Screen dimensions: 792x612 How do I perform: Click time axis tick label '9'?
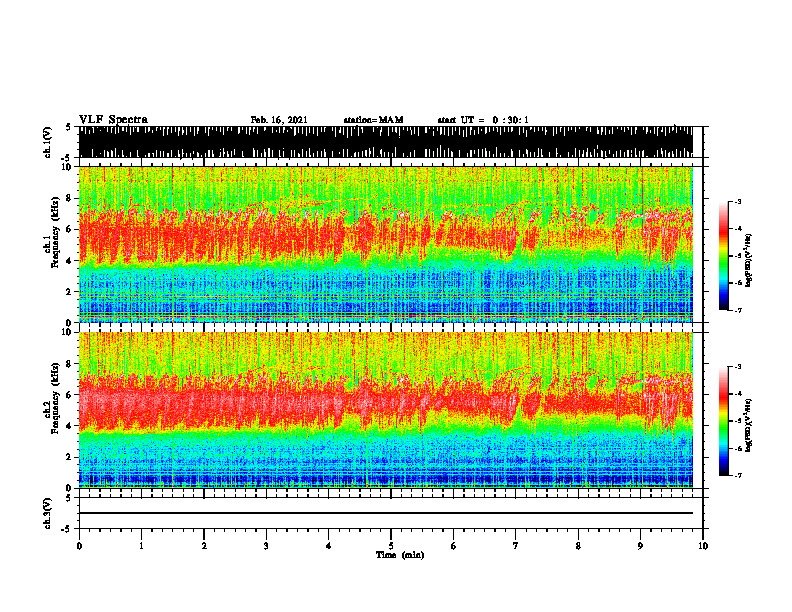pyautogui.click(x=640, y=546)
